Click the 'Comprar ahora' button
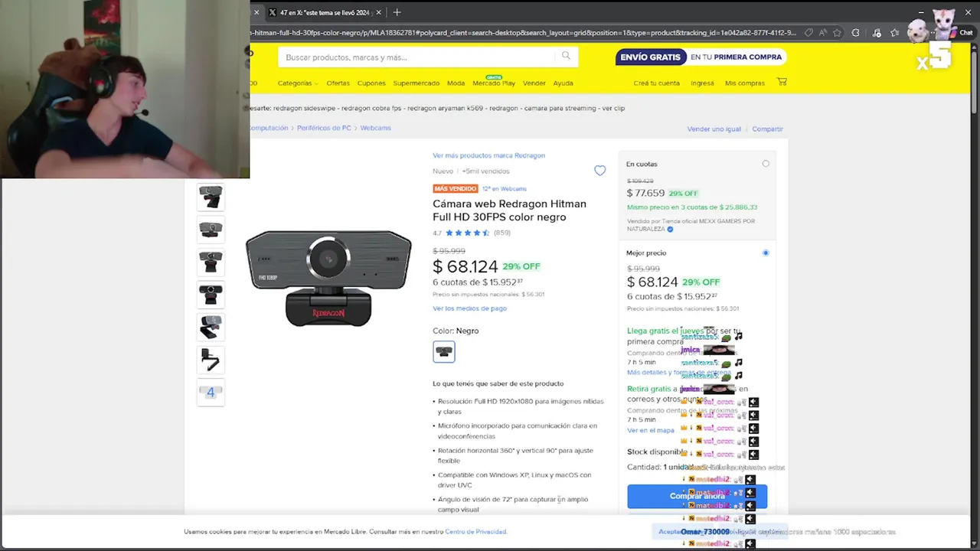The width and height of the screenshot is (980, 551). 697,496
